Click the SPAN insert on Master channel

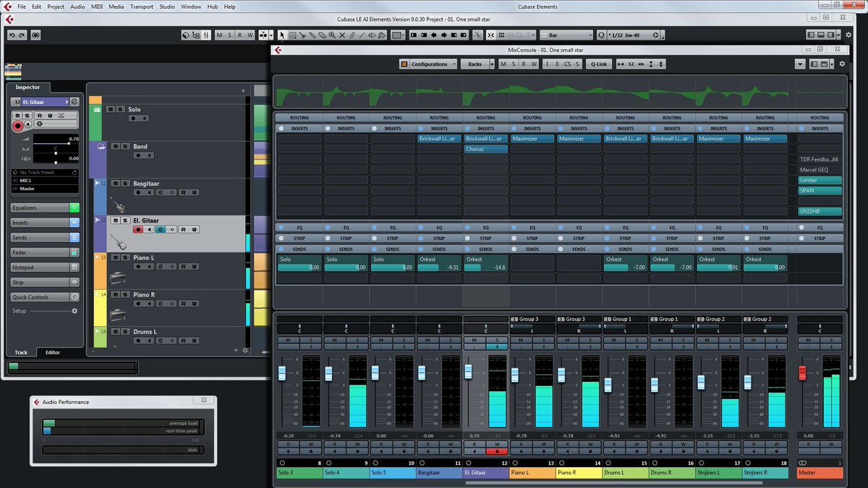[x=820, y=191]
